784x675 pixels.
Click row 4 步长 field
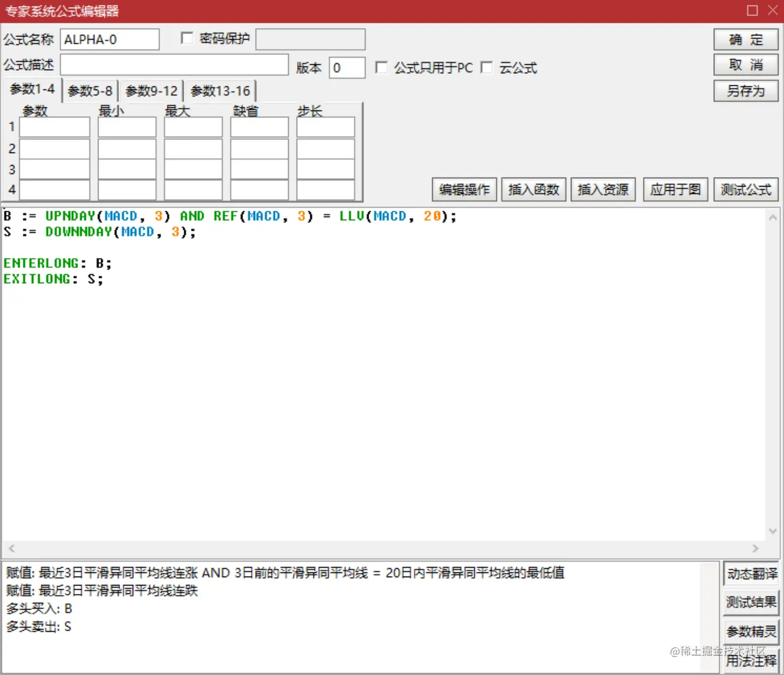point(325,190)
